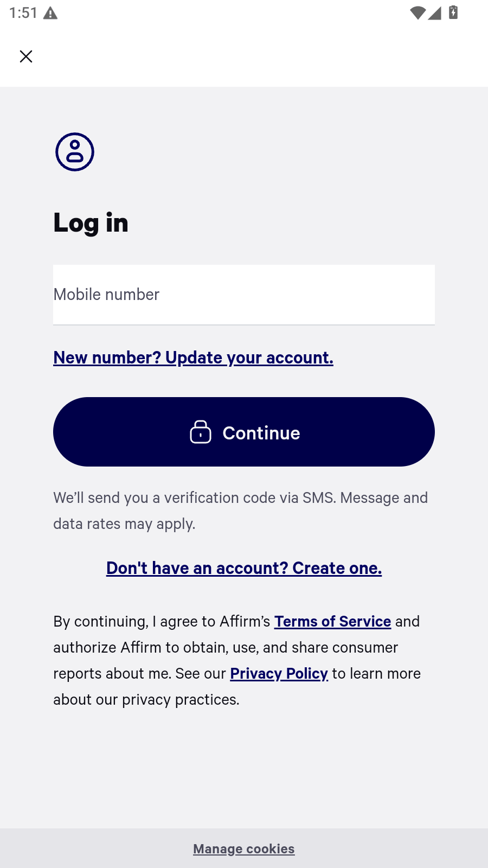The image size is (488, 868).
Task: Close the login screen with the X
Action: click(x=26, y=56)
